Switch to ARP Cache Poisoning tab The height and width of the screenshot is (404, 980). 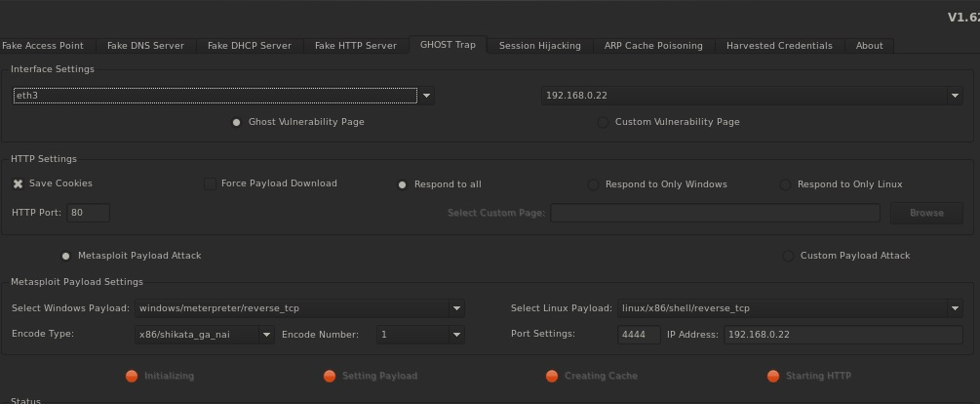click(652, 46)
